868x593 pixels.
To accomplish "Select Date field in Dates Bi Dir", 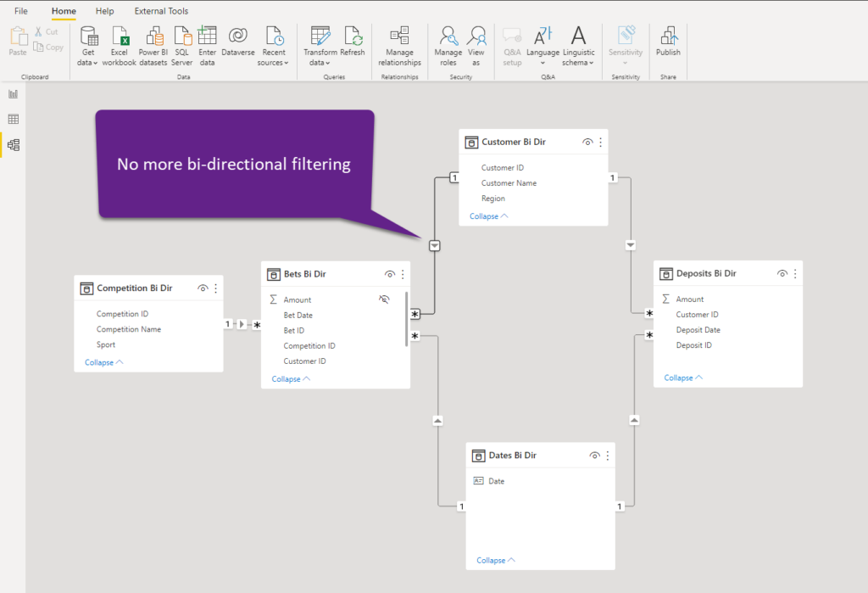I will (496, 481).
